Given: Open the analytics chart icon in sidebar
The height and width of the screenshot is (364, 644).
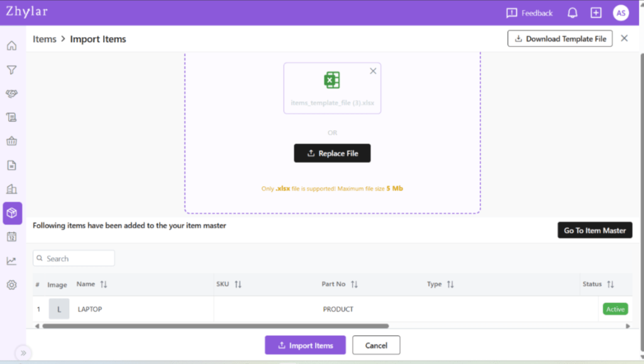Looking at the screenshot, I should click(x=11, y=261).
